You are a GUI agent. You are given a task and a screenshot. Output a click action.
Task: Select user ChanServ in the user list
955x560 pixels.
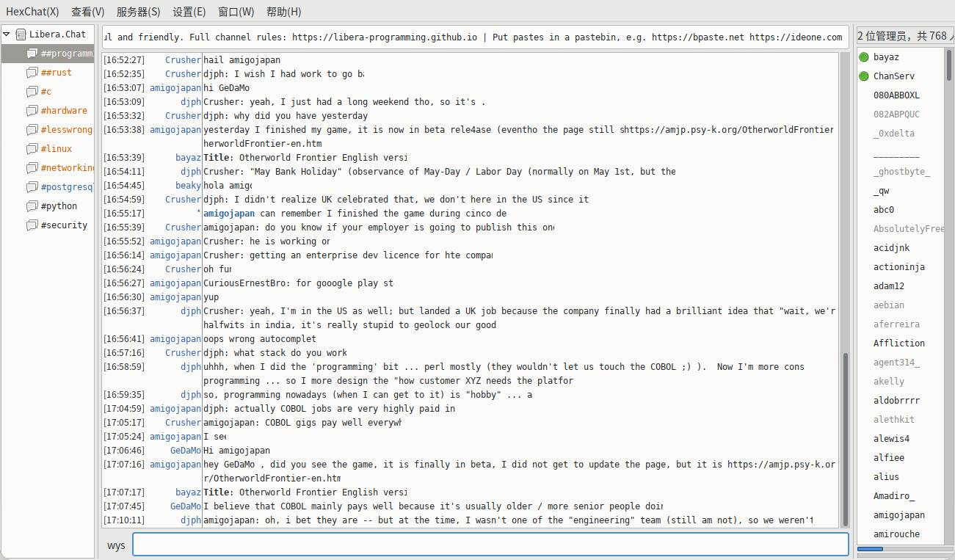(893, 76)
